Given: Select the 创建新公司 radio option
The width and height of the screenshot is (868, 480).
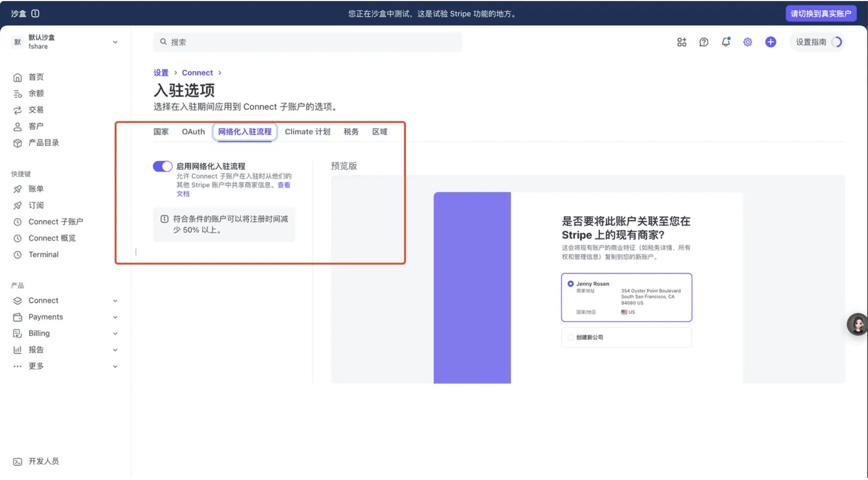Looking at the screenshot, I should (x=571, y=338).
